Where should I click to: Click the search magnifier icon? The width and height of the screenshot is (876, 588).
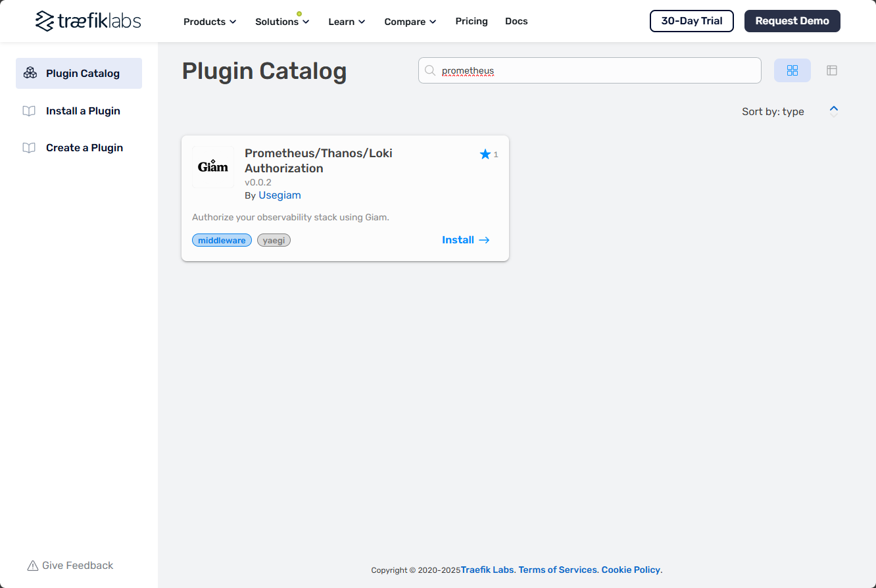tap(430, 70)
